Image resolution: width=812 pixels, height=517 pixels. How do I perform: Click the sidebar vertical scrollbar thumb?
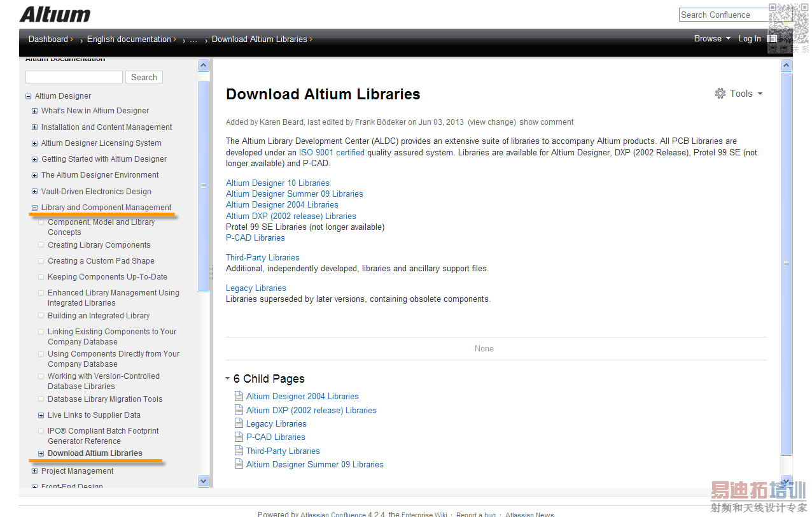point(204,186)
